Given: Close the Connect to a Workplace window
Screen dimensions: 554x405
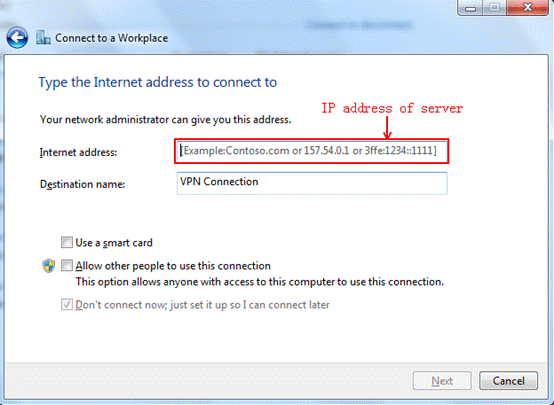Looking at the screenshot, I should pos(528,8).
